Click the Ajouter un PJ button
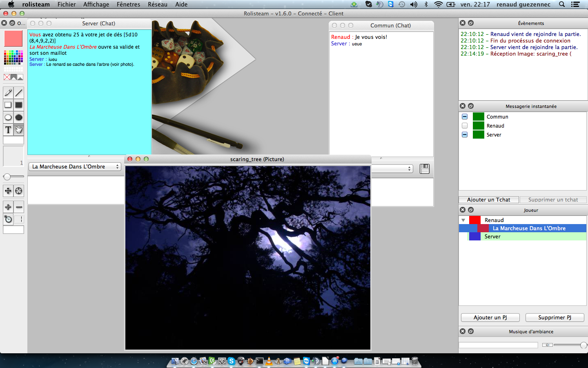 490,317
